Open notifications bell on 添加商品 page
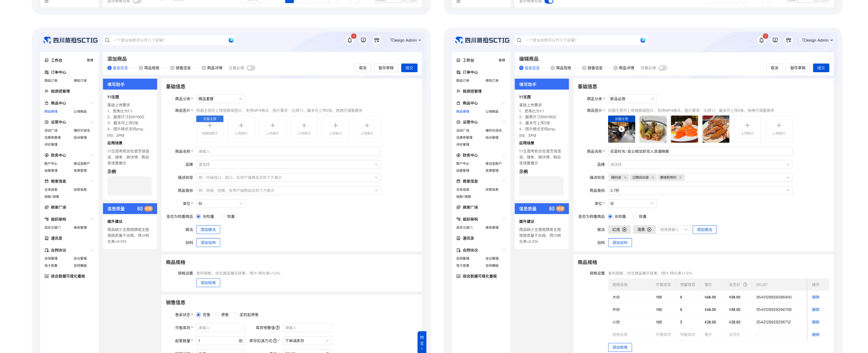This screenshot has height=353, width=868. pyautogui.click(x=350, y=40)
